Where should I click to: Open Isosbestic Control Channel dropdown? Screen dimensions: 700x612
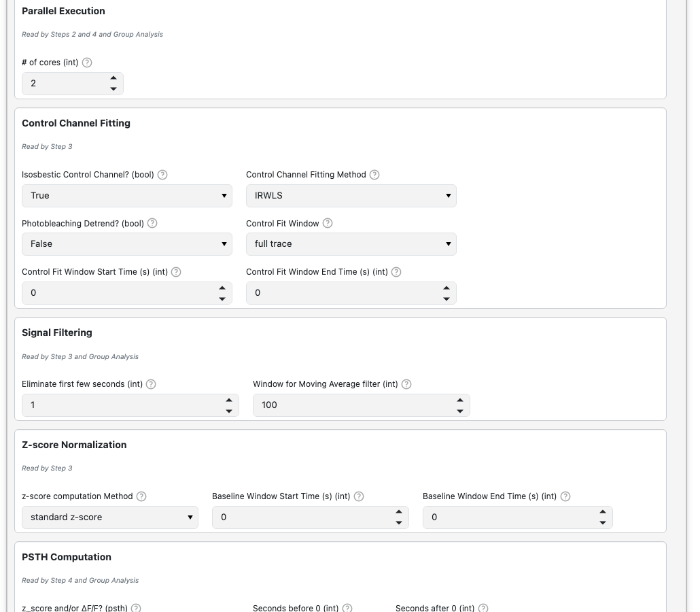(x=127, y=196)
